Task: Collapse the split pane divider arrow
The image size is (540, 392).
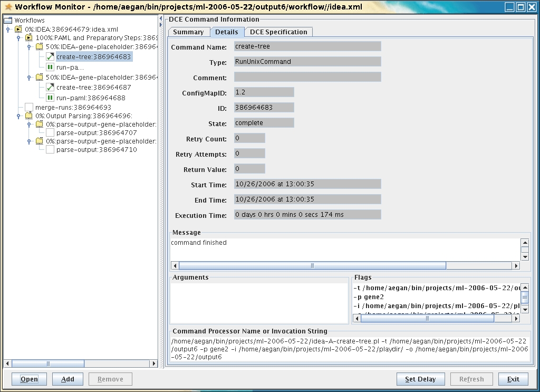Action: pos(161,18)
